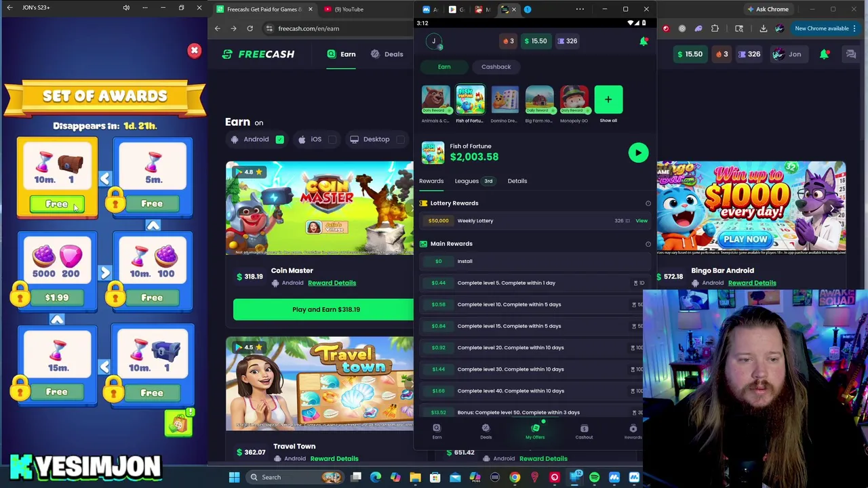This screenshot has width=868, height=488.
Task: Select the Fish of Fortune game thumbnail
Action: 470,100
